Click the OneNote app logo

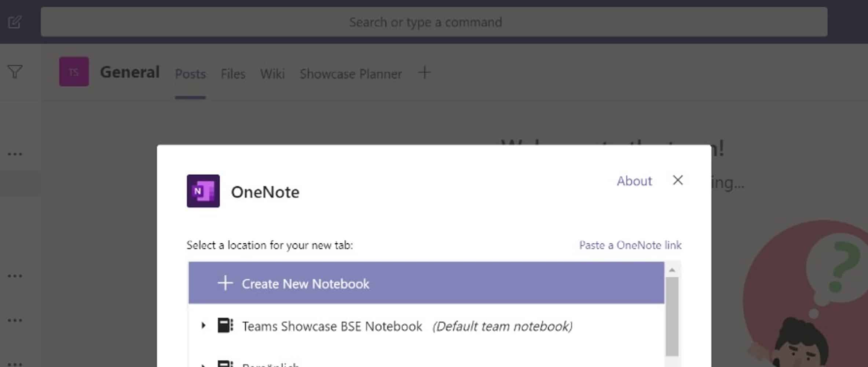tap(203, 191)
